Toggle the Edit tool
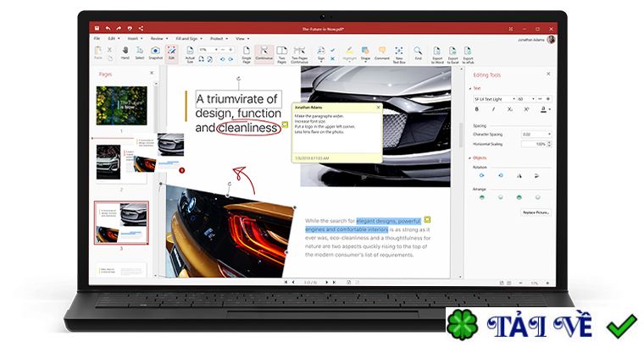This screenshot has width=644, height=347. (171, 53)
